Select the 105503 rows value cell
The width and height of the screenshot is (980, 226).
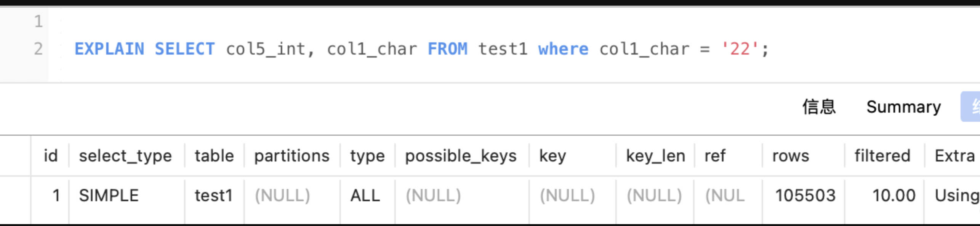click(x=805, y=195)
